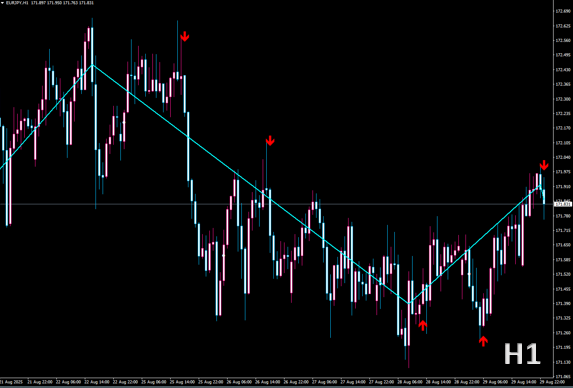
Task: Click the 171.910 price scale label
Action: coord(563,187)
